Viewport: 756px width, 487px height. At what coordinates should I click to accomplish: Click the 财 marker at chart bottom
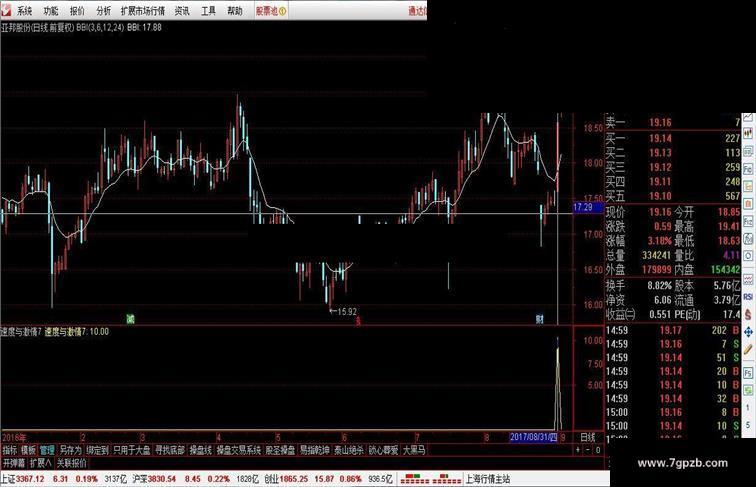(x=540, y=319)
